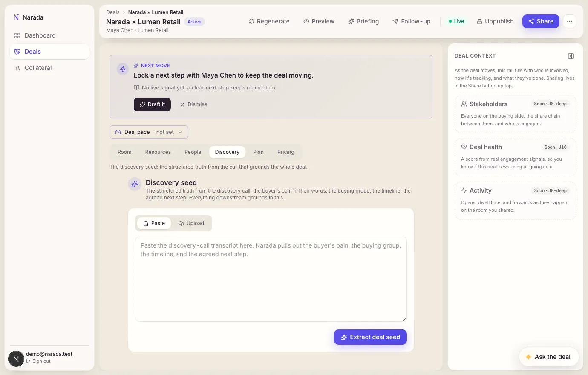The width and height of the screenshot is (588, 375).
Task: Open Preview of the deal room
Action: tap(319, 21)
